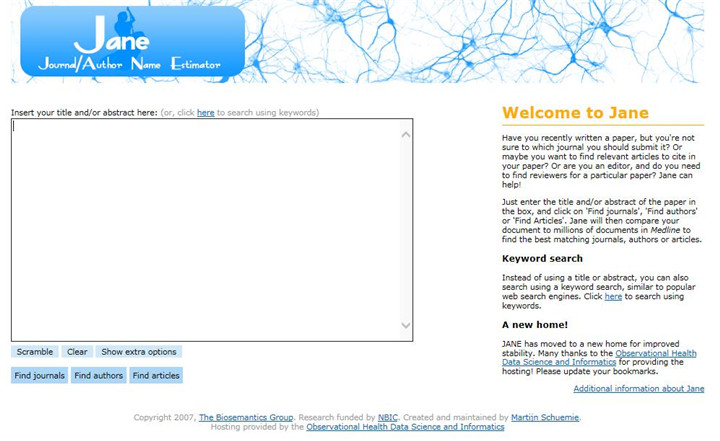Visit The Biosemantics Group link
This screenshot has height=441, width=720.
click(245, 417)
